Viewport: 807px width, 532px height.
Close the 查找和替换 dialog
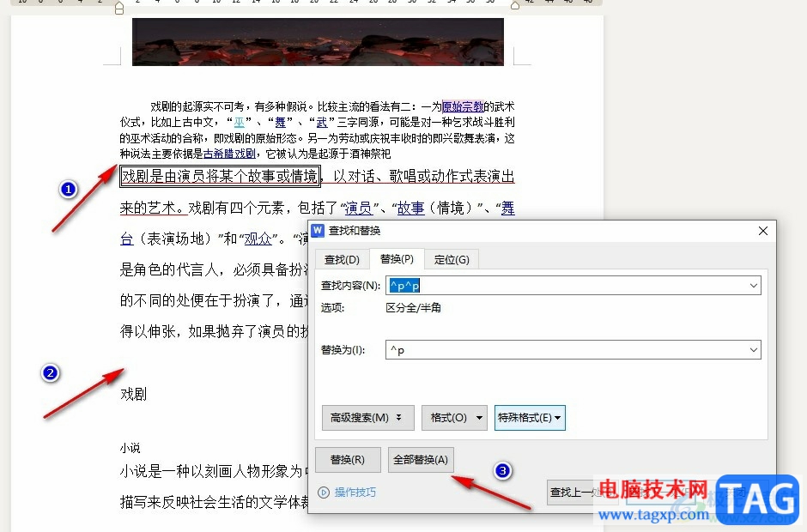coord(762,231)
